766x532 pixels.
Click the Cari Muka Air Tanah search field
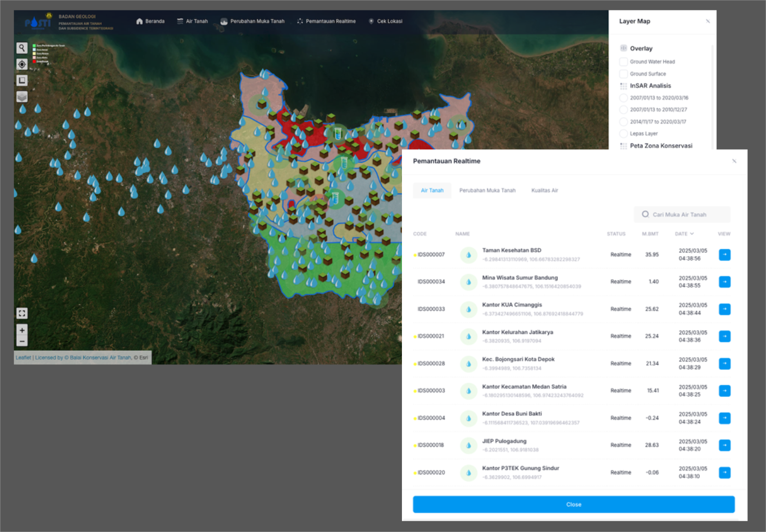(x=682, y=215)
